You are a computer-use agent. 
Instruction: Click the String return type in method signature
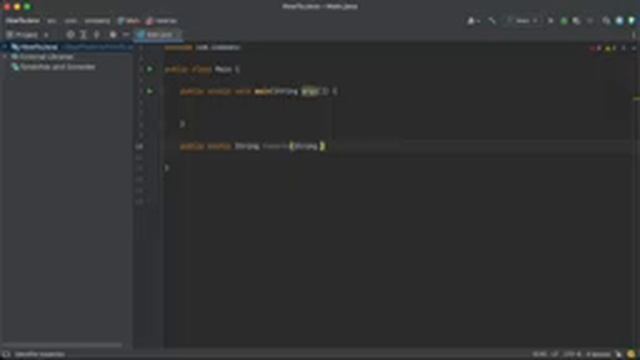coord(247,146)
